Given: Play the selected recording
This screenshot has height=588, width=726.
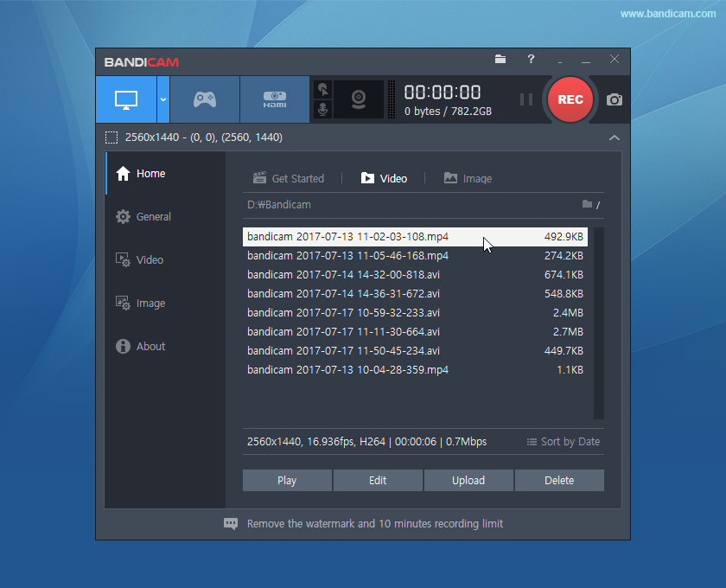Looking at the screenshot, I should pyautogui.click(x=286, y=480).
